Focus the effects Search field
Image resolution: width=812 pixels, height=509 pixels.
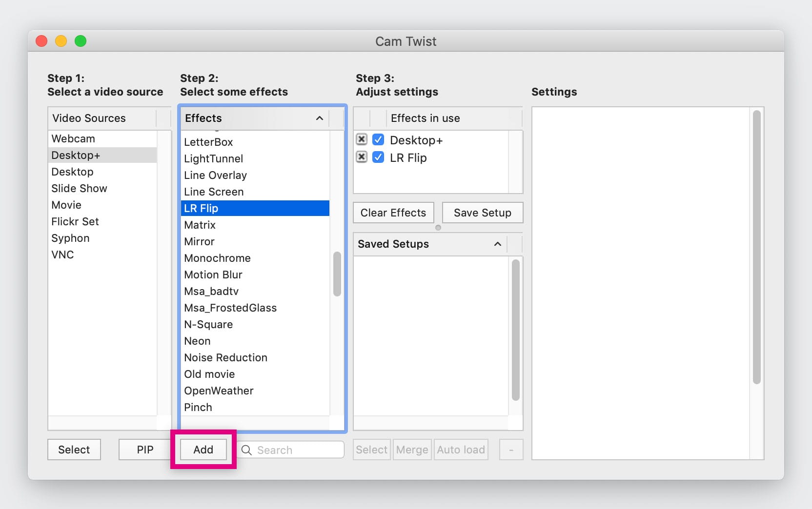point(291,450)
